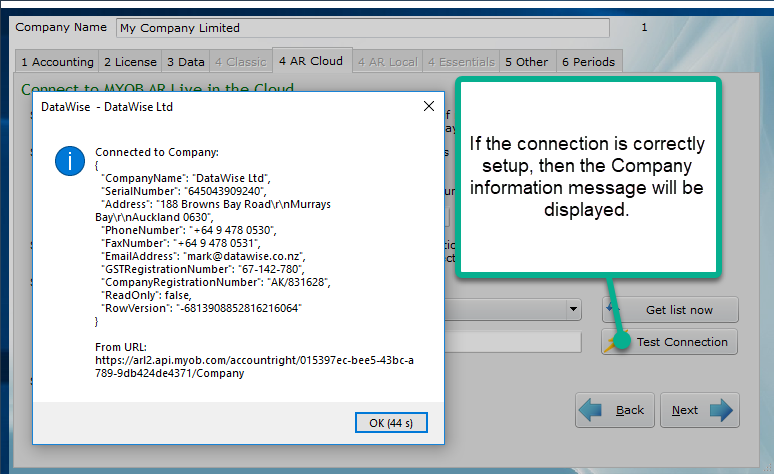This screenshot has width=774, height=474.
Task: Select the disabled 4 Essentials tab
Action: point(461,62)
